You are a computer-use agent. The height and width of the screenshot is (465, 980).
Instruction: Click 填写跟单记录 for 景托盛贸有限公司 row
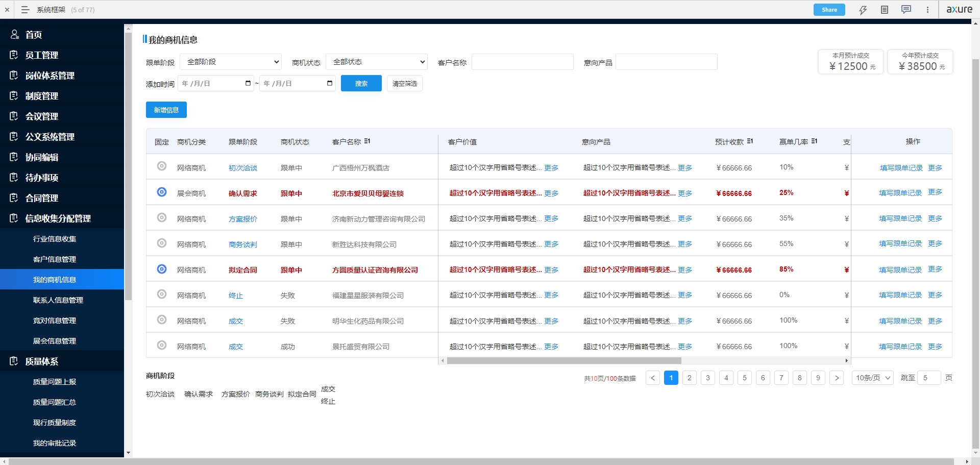(900, 347)
